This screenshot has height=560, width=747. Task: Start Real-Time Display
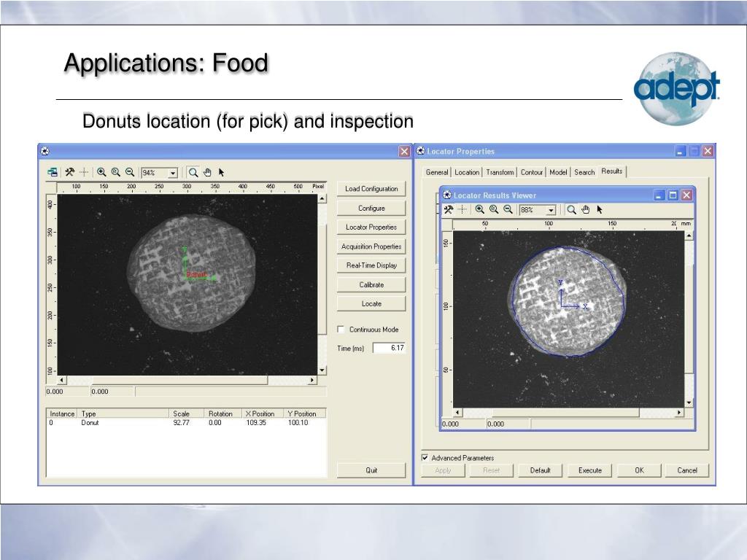tap(371, 265)
